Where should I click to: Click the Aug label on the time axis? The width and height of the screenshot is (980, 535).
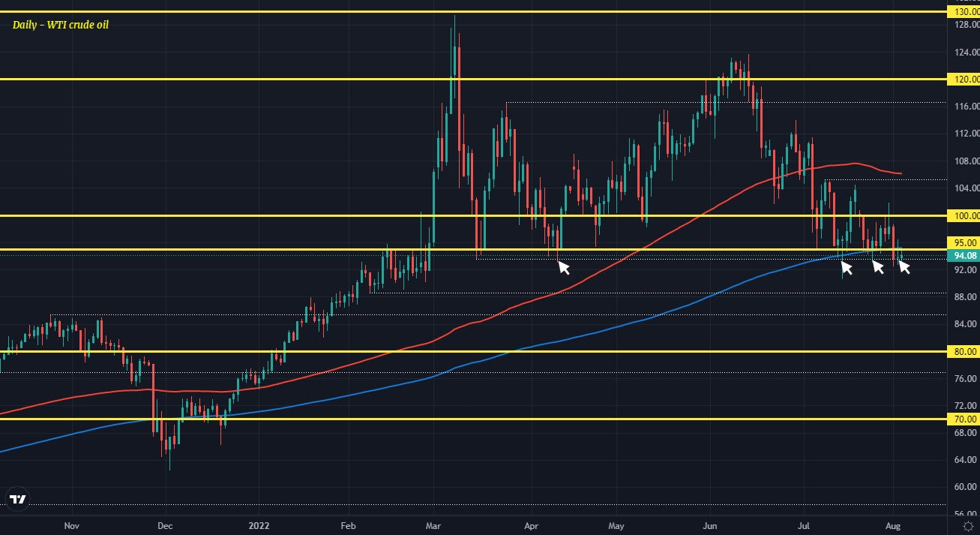click(x=892, y=526)
